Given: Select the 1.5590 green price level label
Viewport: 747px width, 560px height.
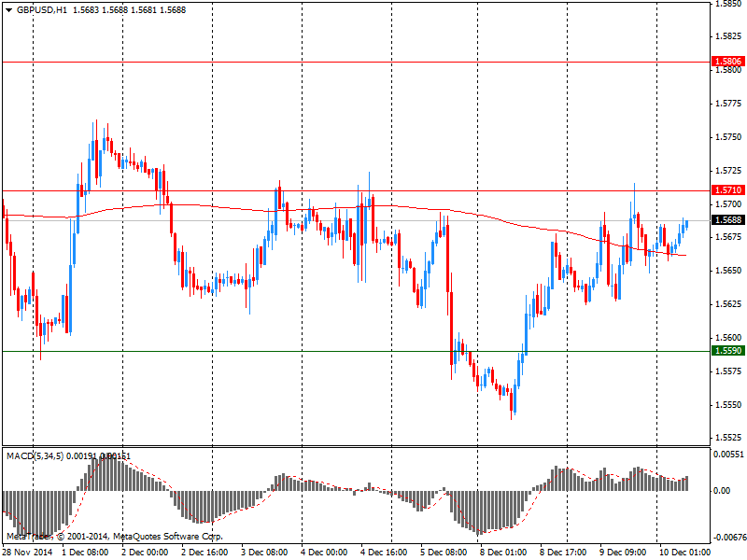Looking at the screenshot, I should (727, 351).
